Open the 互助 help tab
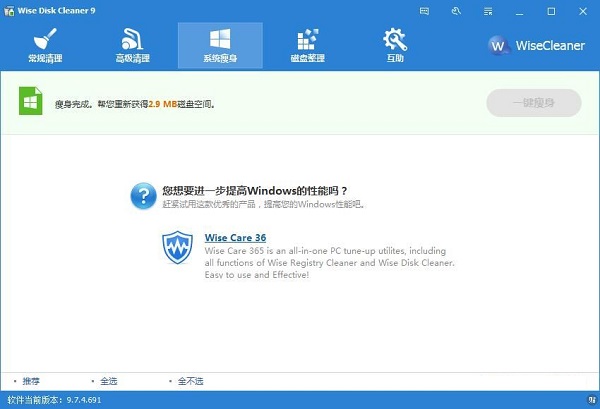 (x=395, y=45)
